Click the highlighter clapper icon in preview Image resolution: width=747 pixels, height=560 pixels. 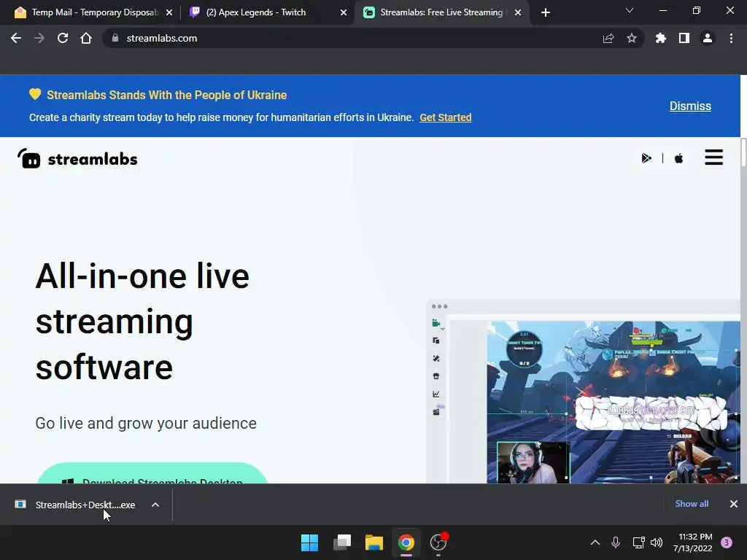(x=436, y=412)
